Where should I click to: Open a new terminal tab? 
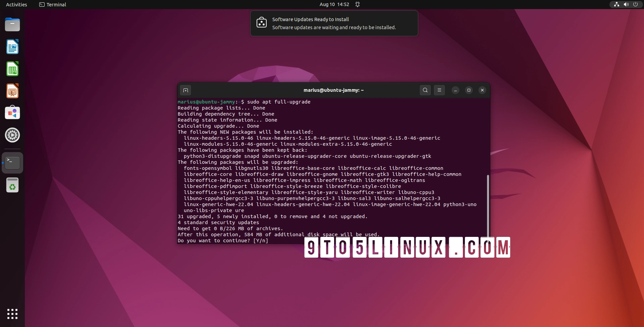tap(185, 90)
